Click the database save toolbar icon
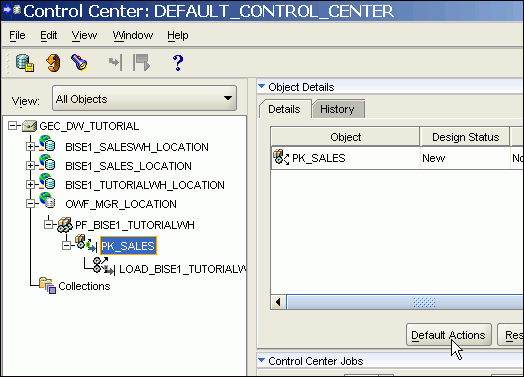The width and height of the screenshot is (524, 377). coord(25,62)
